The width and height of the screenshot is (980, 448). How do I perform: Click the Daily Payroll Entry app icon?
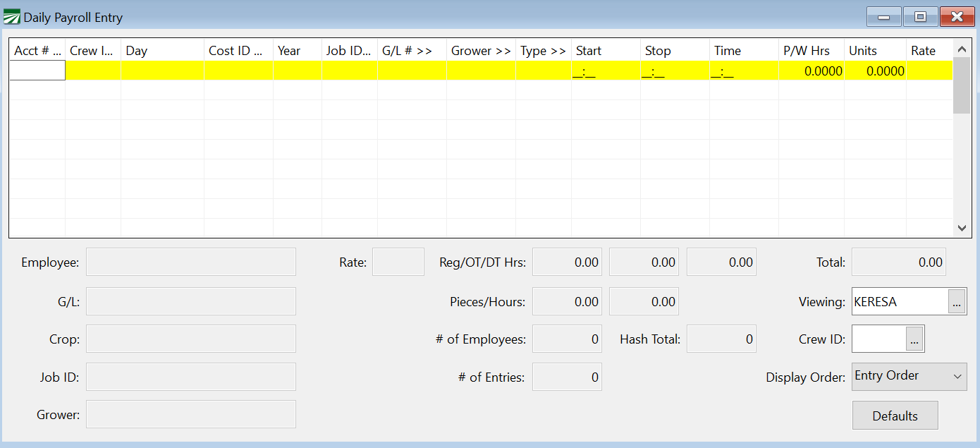(12, 17)
